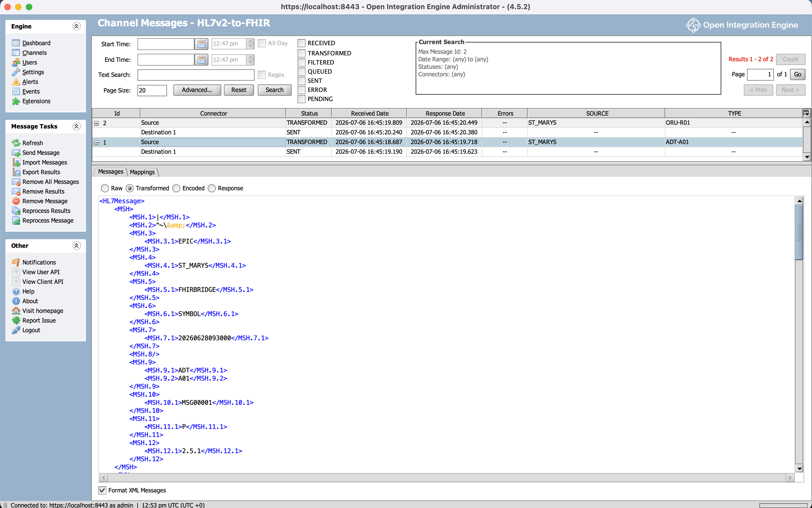
Task: Sort by the SOURCE column header
Action: coord(596,113)
